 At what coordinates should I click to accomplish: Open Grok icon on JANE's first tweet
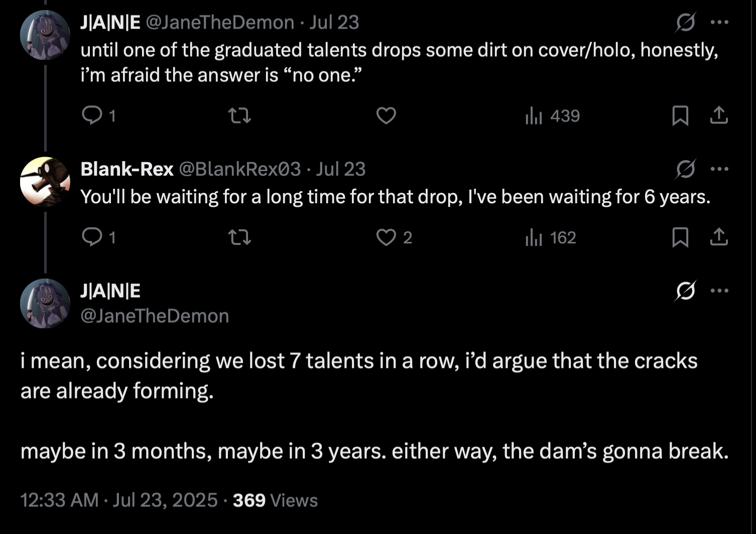click(x=686, y=23)
